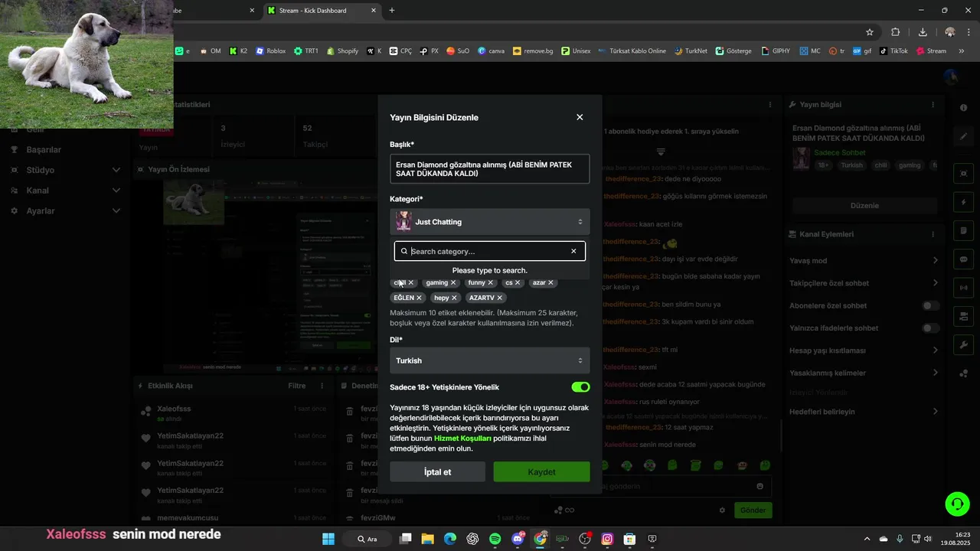Expand the Stüdyo sidebar menu
The image size is (980, 551).
[x=64, y=170]
